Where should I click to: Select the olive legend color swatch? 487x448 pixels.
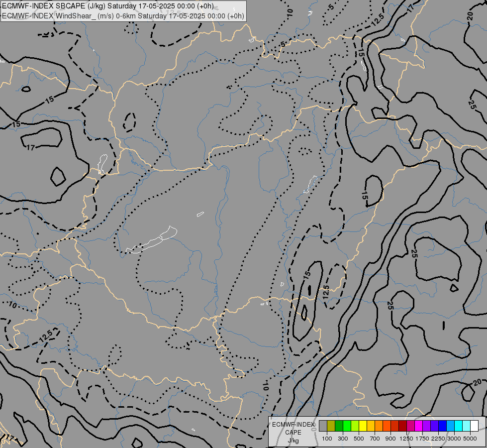(331, 426)
